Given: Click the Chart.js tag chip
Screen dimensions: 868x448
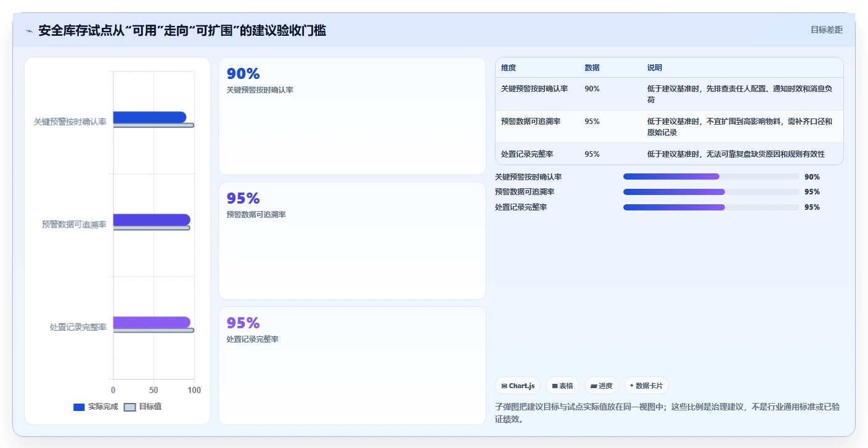Looking at the screenshot, I should pos(518,386).
